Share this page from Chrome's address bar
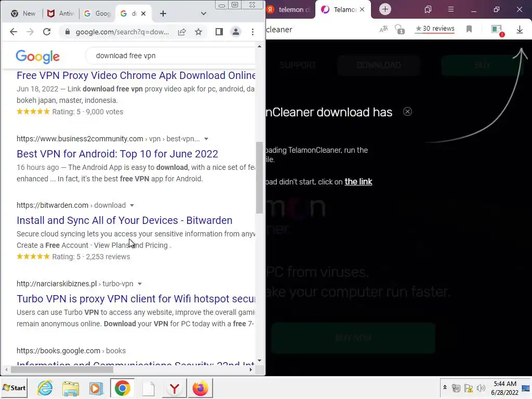 point(182,32)
